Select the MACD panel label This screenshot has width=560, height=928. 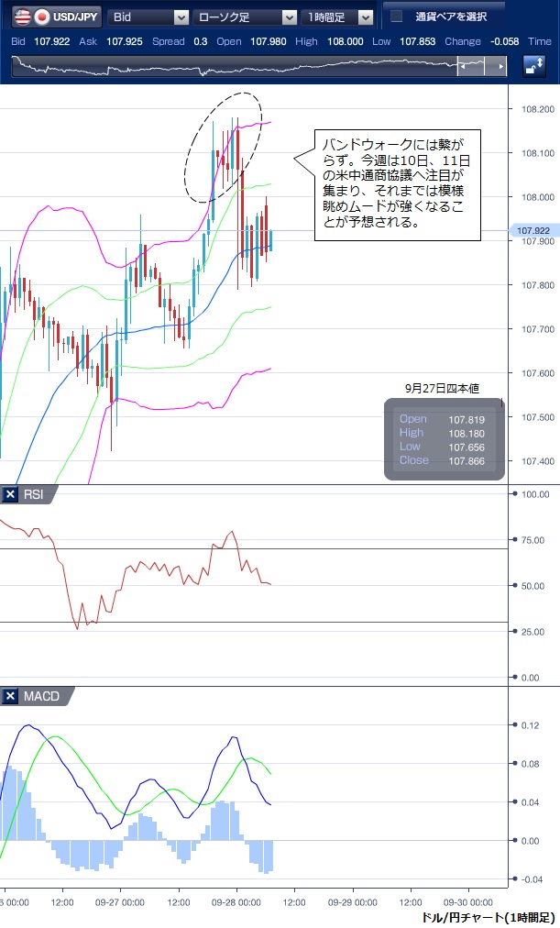point(41,697)
